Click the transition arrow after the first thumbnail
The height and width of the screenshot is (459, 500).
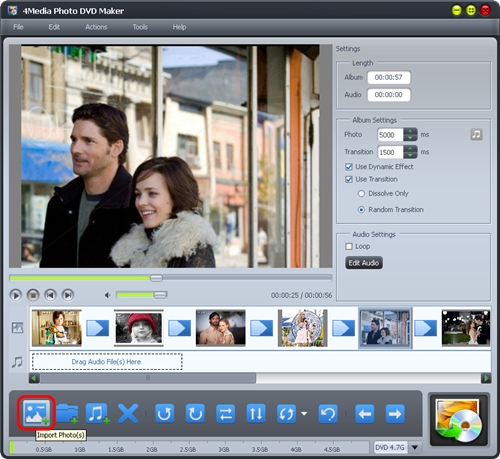[x=98, y=328]
